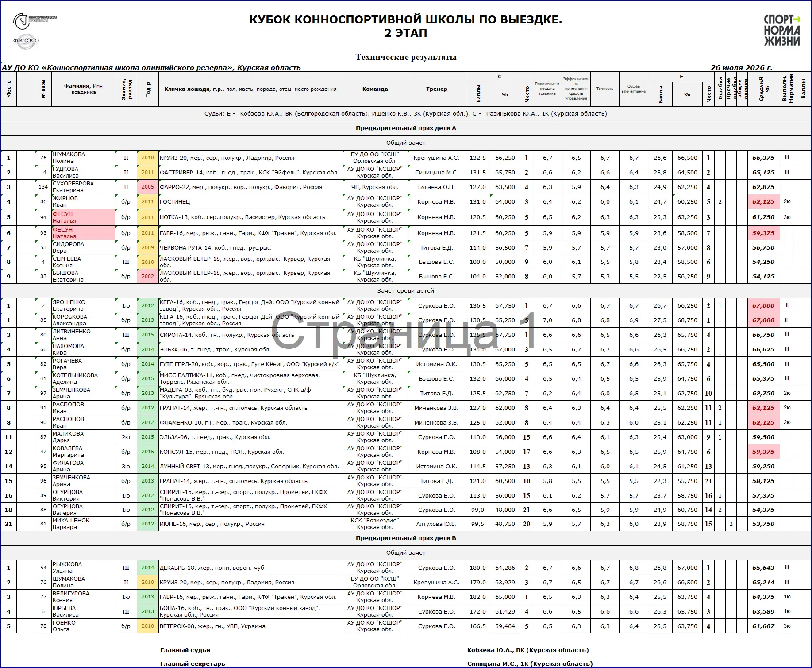Click the Предварительный приз дети A heading
Image resolution: width=812 pixels, height=668 pixels.
(406, 128)
